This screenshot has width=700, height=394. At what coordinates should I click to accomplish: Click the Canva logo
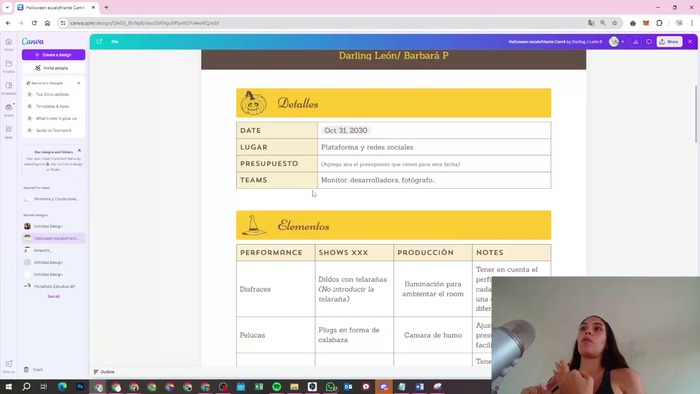[x=33, y=41]
